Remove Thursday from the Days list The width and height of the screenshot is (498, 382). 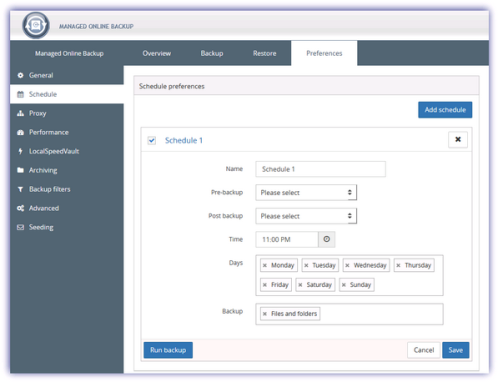(x=398, y=266)
